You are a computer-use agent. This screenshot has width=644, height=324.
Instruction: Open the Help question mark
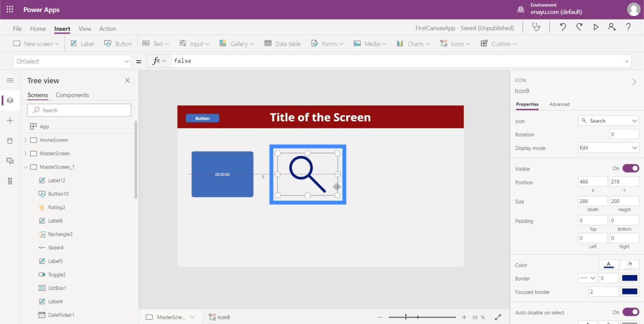pyautogui.click(x=628, y=27)
